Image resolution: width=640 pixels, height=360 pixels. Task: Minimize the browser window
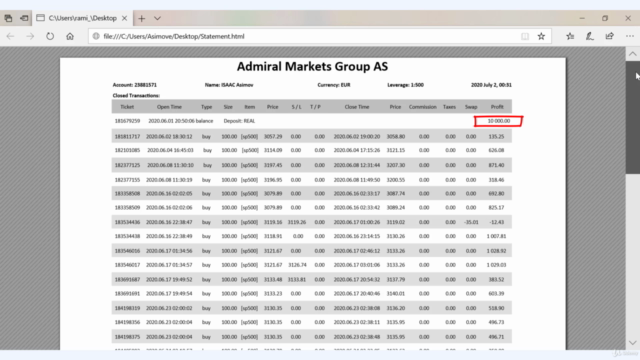582,18
